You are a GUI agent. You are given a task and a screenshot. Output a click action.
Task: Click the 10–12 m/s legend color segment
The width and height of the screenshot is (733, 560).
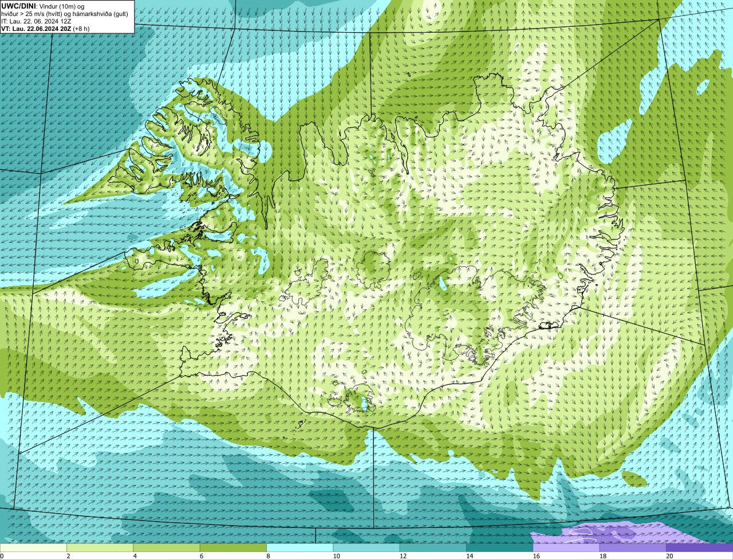pyautogui.click(x=366, y=548)
